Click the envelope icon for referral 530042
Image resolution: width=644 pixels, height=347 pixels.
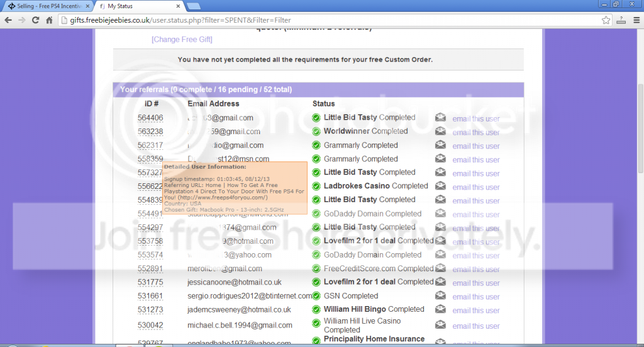[440, 325]
